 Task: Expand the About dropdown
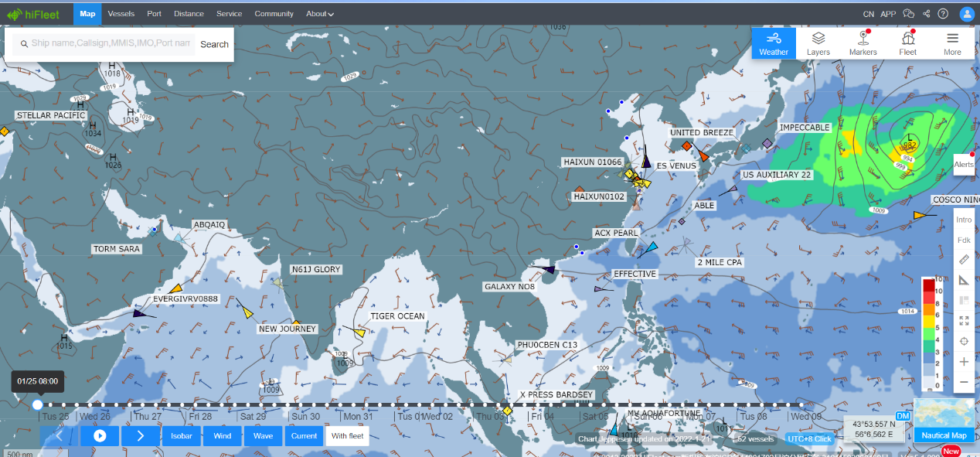tap(320, 13)
